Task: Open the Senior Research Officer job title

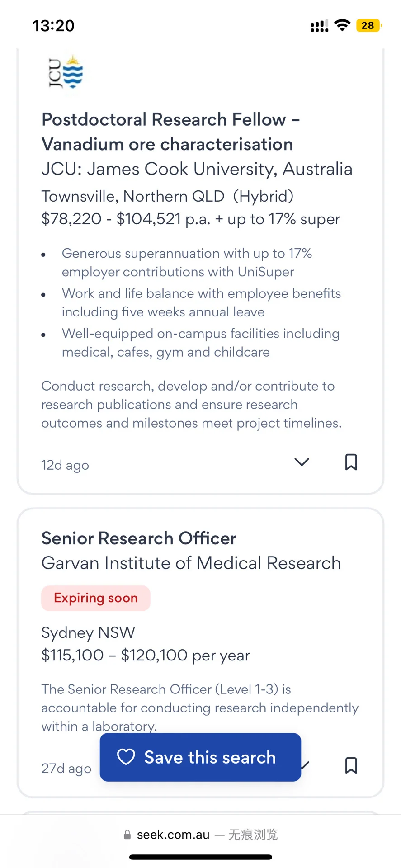Action: click(x=139, y=538)
